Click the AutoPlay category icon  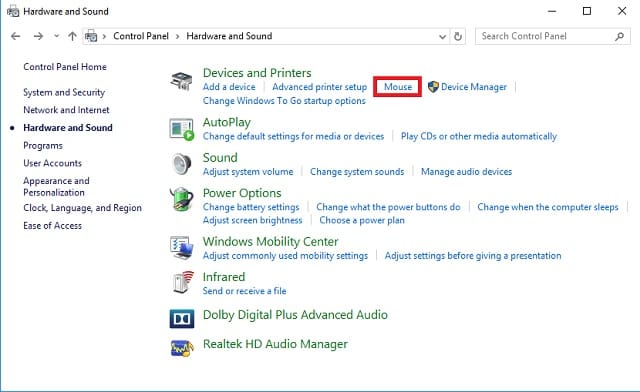click(x=181, y=129)
